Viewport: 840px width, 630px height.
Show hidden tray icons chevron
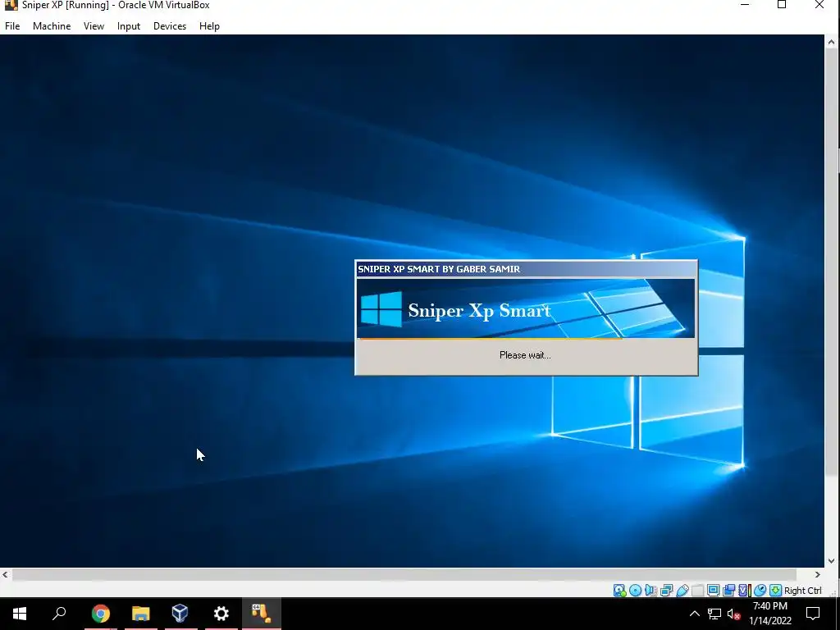694,614
